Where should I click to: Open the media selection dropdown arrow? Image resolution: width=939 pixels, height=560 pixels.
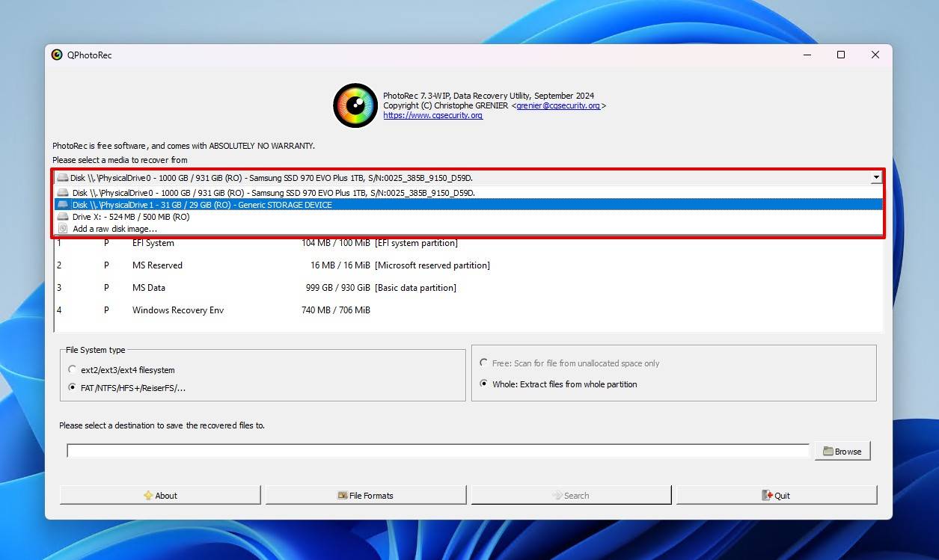pos(875,178)
